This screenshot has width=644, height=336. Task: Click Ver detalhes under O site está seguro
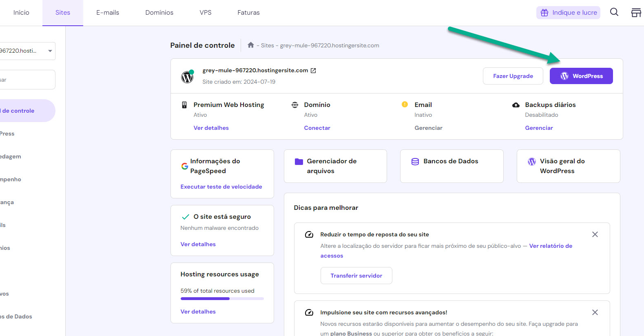(198, 244)
